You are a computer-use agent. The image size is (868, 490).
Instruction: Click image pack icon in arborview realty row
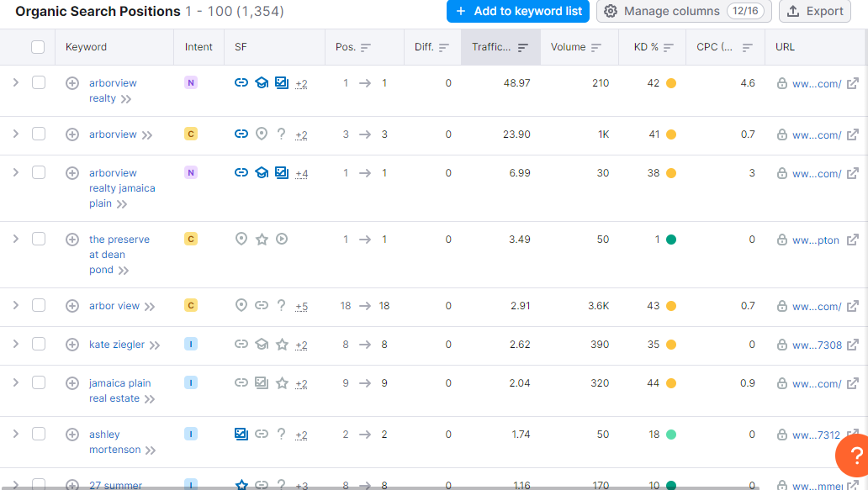282,82
